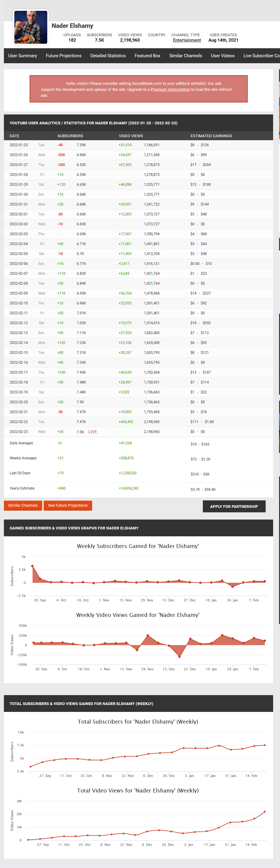Select the $3.7K - $59.4K yearly earnings
This screenshot has height=868, width=280.
pos(203,489)
